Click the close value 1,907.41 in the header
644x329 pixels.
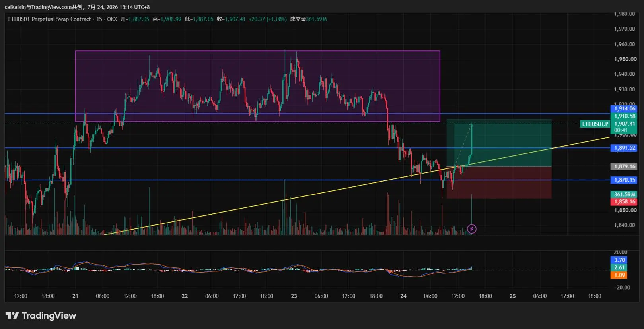(234, 19)
